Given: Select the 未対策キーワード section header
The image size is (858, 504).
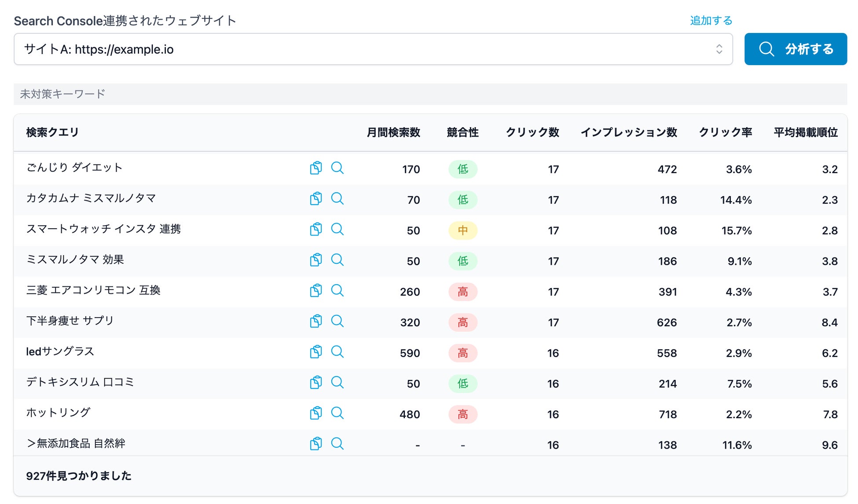Looking at the screenshot, I should (62, 94).
